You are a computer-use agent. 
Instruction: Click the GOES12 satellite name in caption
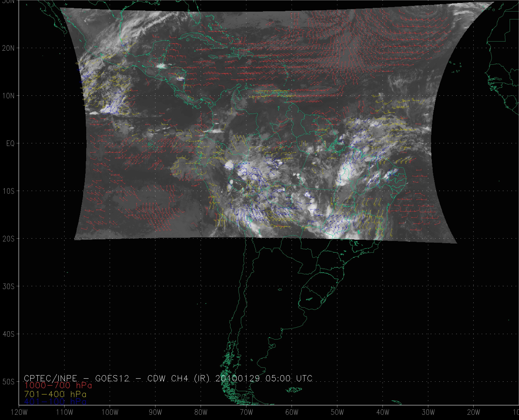point(112,378)
